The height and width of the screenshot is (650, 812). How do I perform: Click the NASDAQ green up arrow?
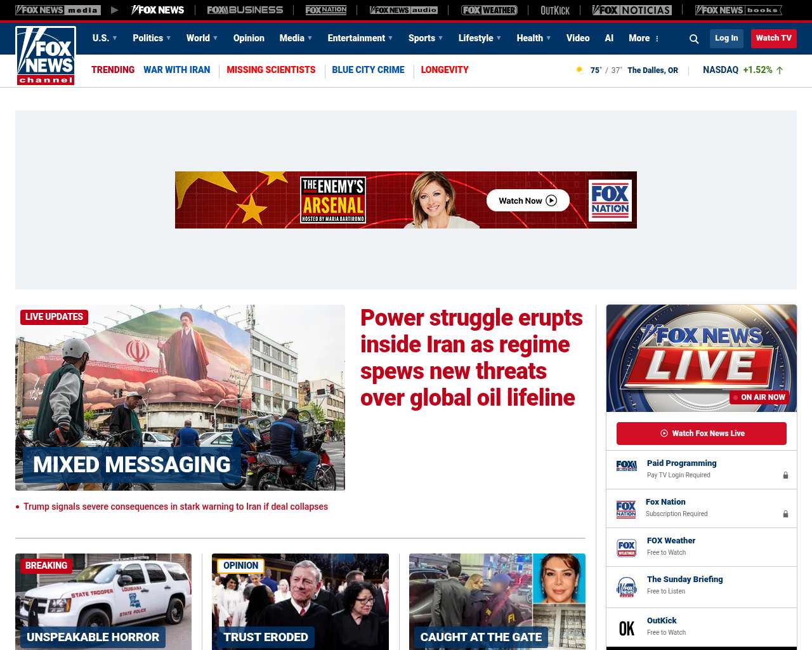pyautogui.click(x=780, y=70)
